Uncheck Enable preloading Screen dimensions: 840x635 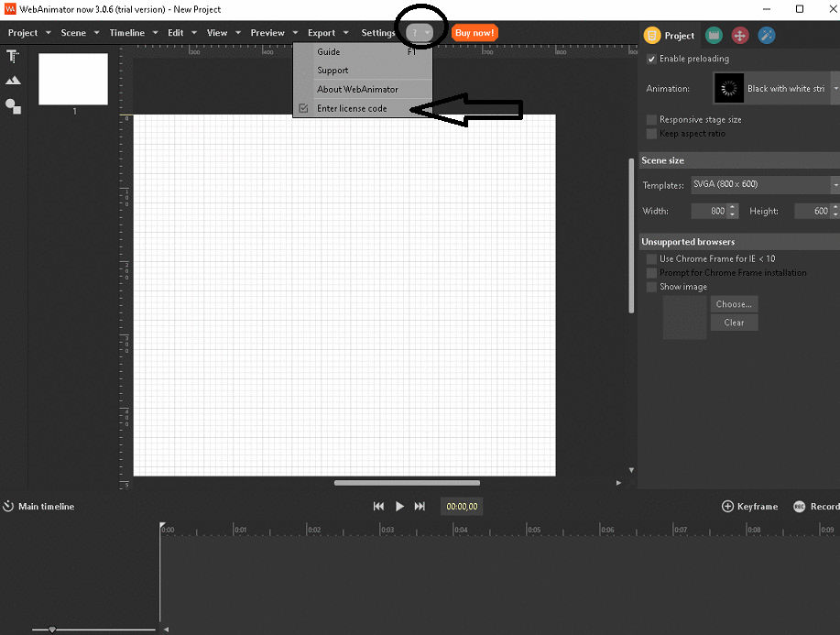pyautogui.click(x=651, y=60)
